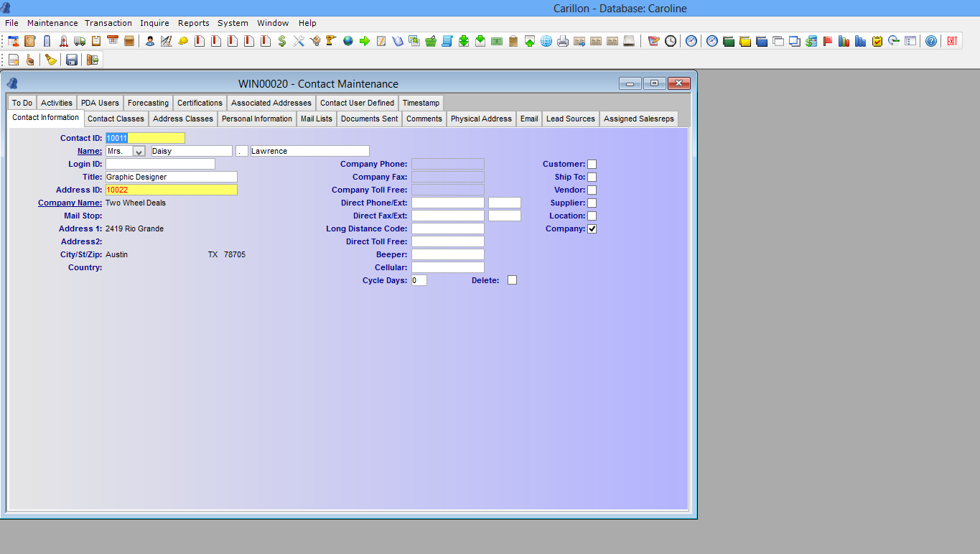Select the broom cleanup icon
This screenshot has width=980, height=554.
click(50, 60)
